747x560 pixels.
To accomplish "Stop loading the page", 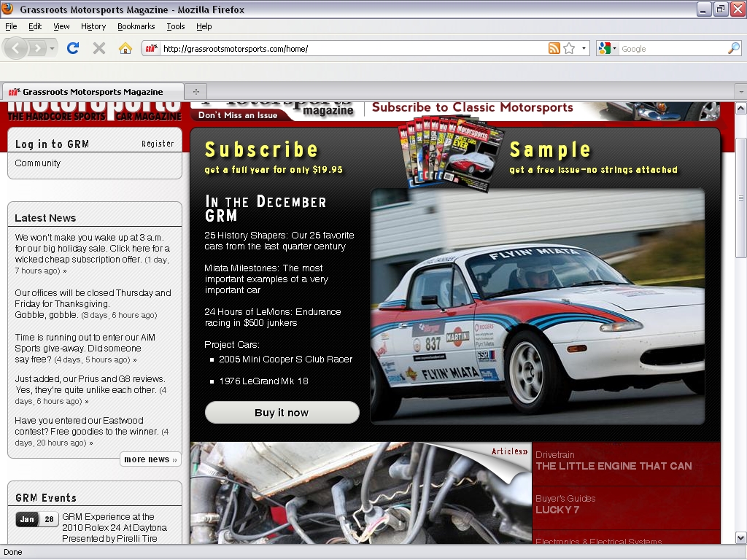I will point(99,48).
